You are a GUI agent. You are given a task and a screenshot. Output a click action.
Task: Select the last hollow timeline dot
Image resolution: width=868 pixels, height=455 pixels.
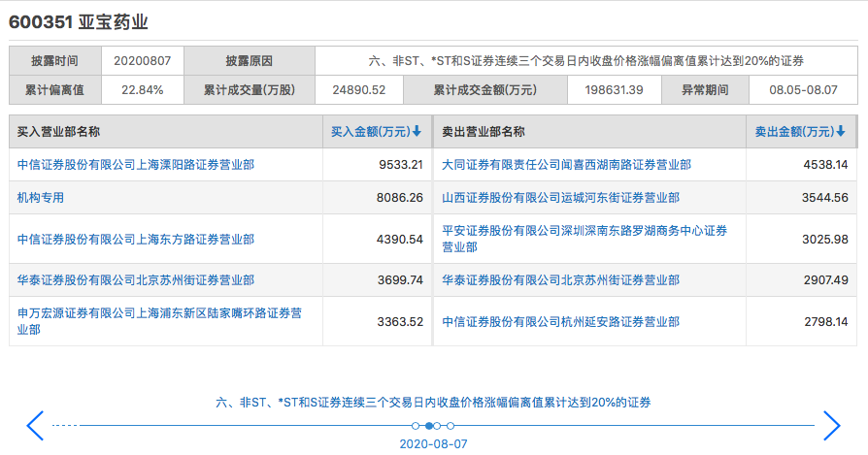(451, 426)
